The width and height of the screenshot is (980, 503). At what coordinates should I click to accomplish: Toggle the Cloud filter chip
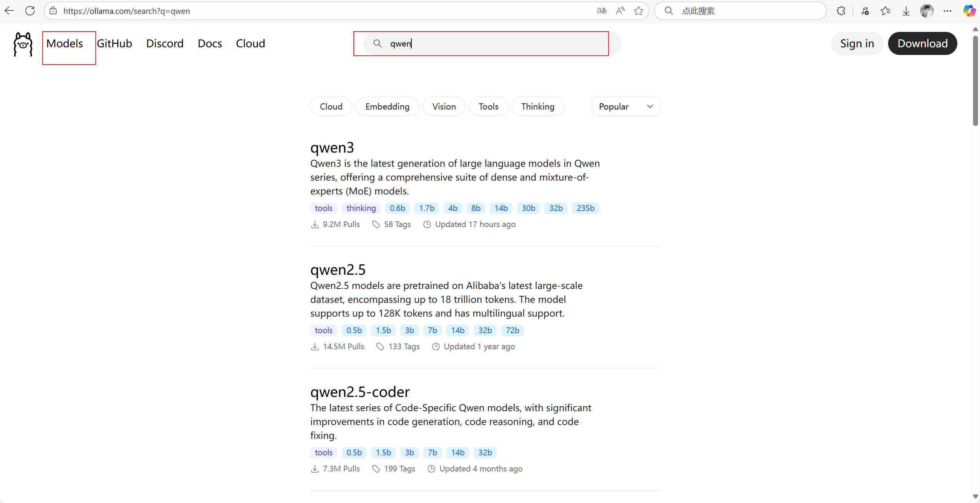pyautogui.click(x=331, y=106)
